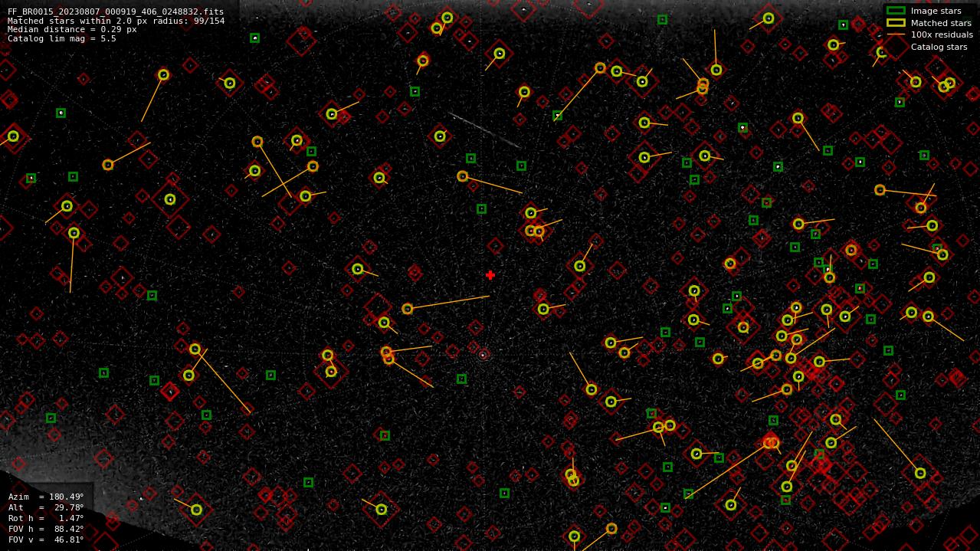Viewport: 980px width, 551px height.
Task: Click the "Catalog lim mag = 5.5" line
Action: (62, 38)
